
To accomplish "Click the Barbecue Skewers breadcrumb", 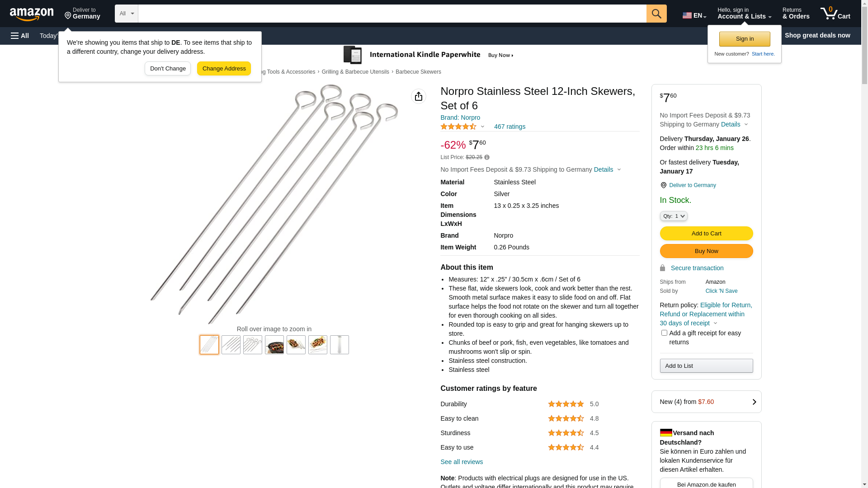I will click(x=418, y=72).
